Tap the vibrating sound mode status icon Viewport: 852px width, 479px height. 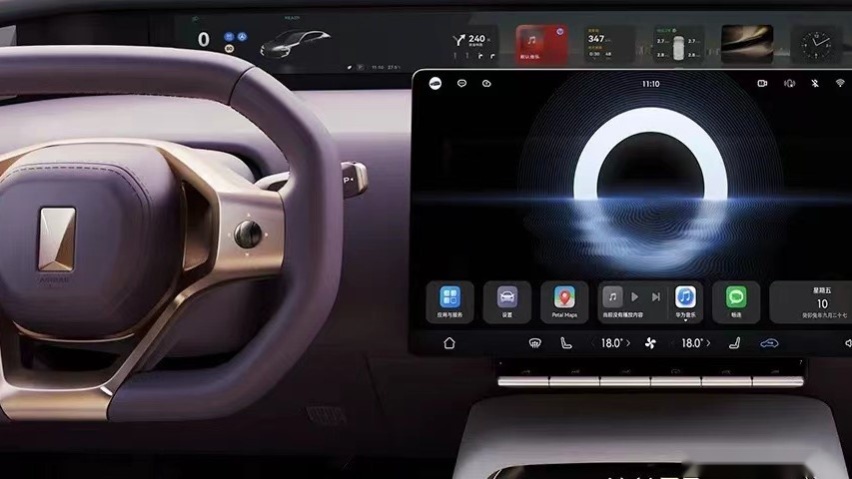pos(789,83)
